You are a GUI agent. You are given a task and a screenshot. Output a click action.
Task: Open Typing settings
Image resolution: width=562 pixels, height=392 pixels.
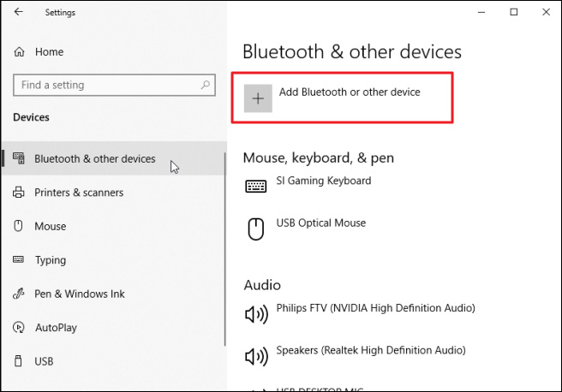(x=114, y=260)
